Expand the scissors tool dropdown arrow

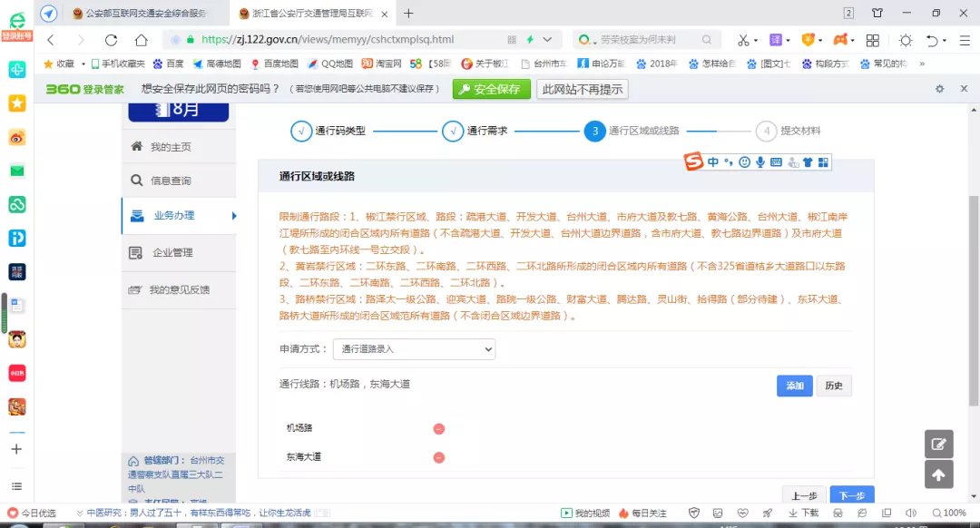(x=756, y=41)
